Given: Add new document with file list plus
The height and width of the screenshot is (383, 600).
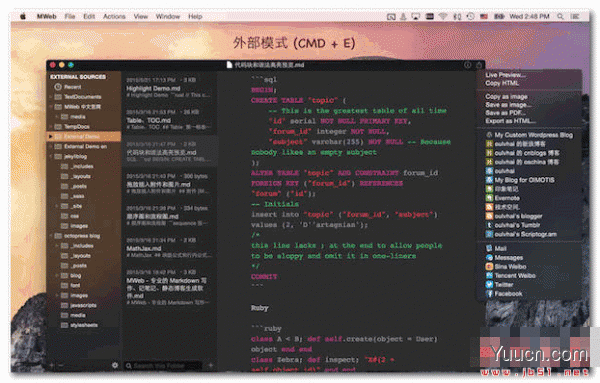Looking at the screenshot, I should 210,365.
